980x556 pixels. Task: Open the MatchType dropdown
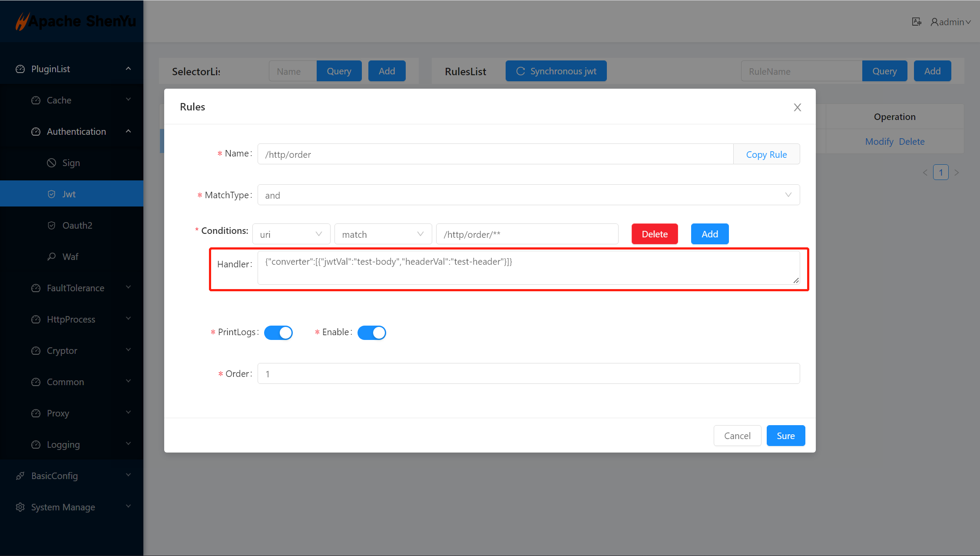point(528,195)
